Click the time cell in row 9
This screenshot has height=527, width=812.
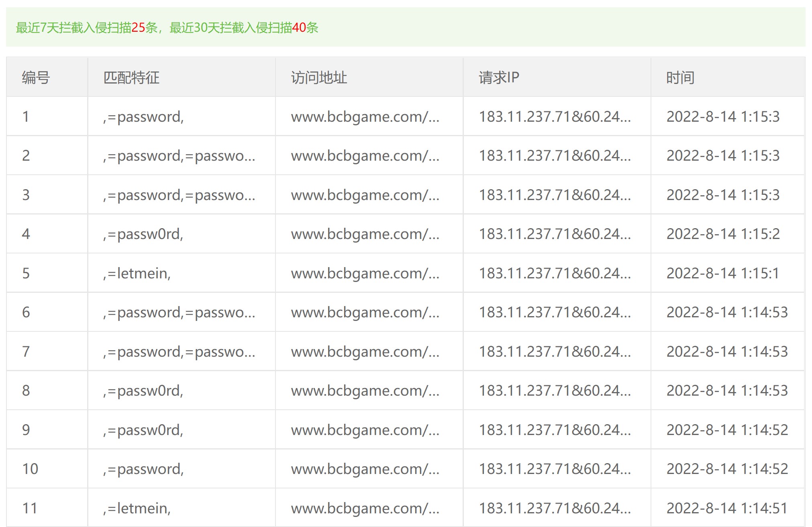727,430
